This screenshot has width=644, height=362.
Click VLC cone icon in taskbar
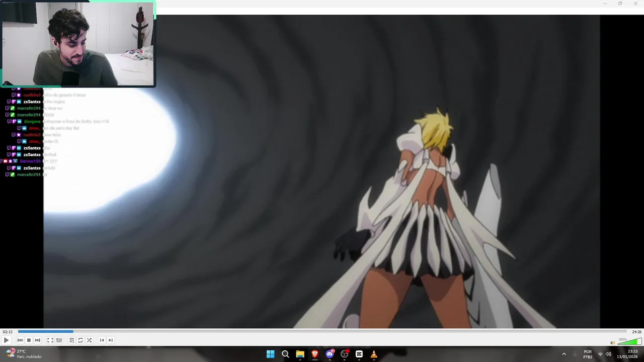[x=374, y=354]
